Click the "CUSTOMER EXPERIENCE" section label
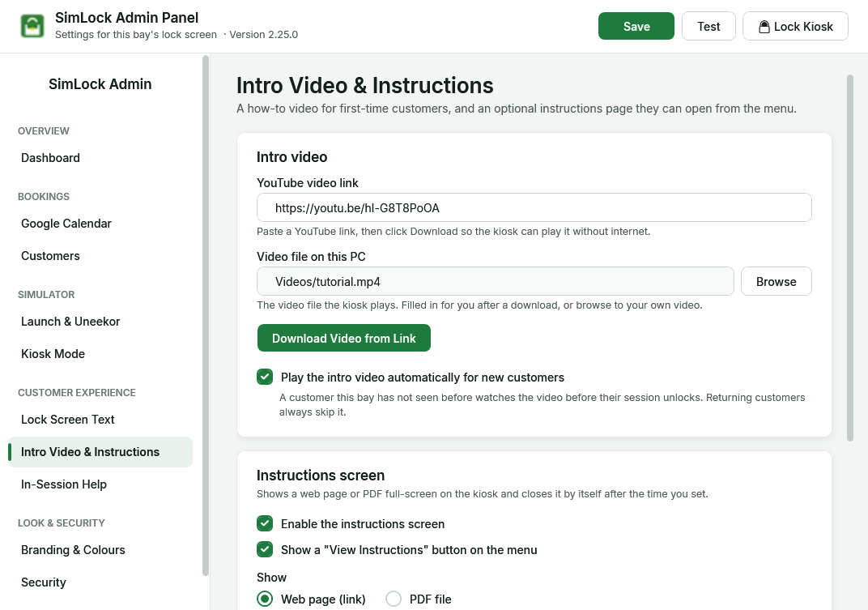This screenshot has width=868, height=610. (x=77, y=393)
